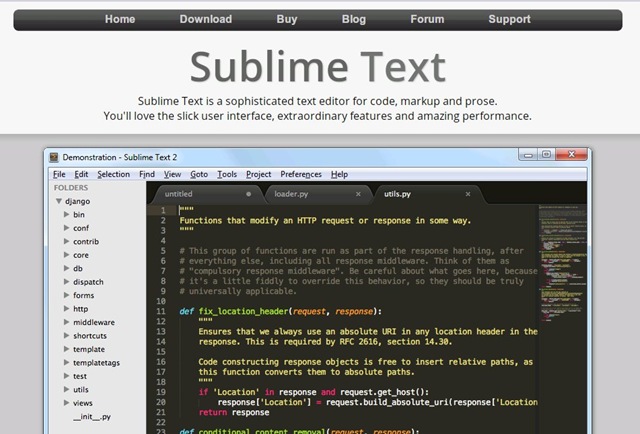Click the unsaved dot on untitled tab
This screenshot has width=640, height=434.
click(248, 194)
